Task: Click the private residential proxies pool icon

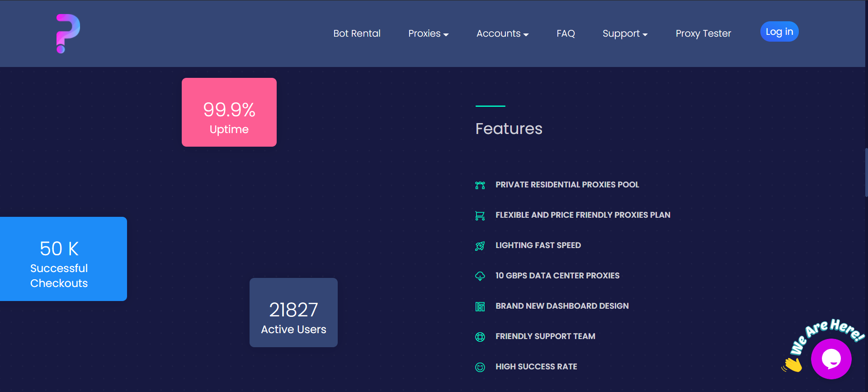Action: point(480,185)
